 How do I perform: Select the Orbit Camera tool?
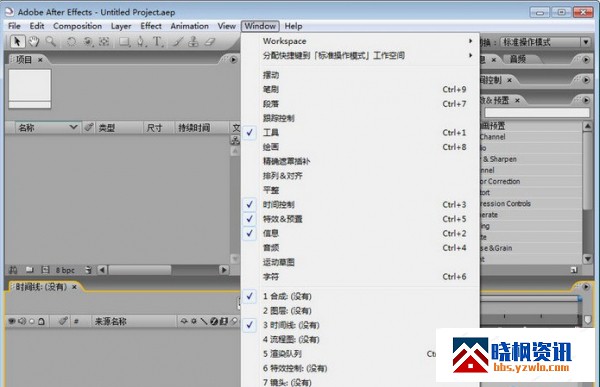pyautogui.click(x=88, y=41)
